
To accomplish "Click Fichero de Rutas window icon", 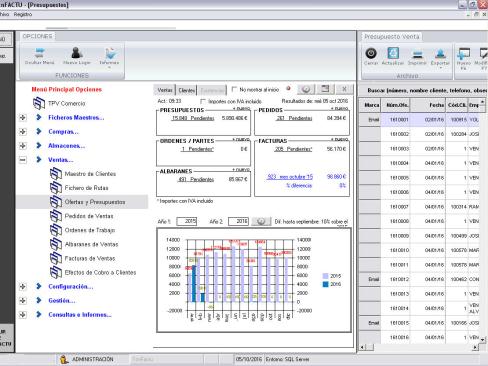I will [x=56, y=188].
